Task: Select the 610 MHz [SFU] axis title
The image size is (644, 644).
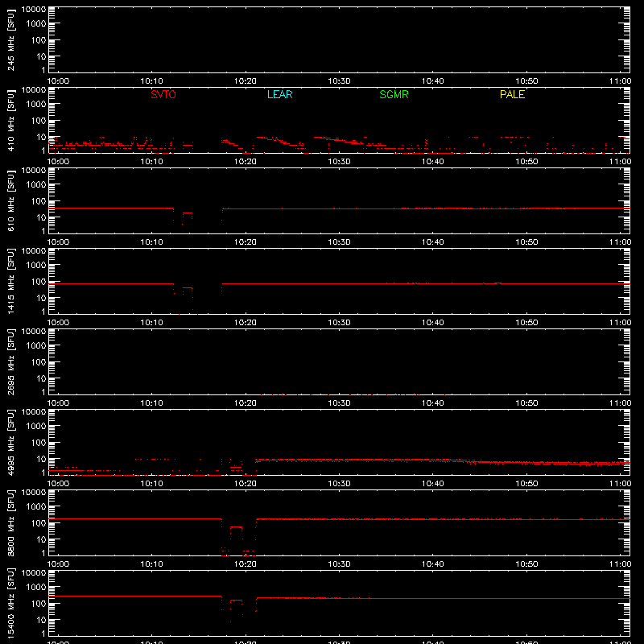Action: [10, 200]
